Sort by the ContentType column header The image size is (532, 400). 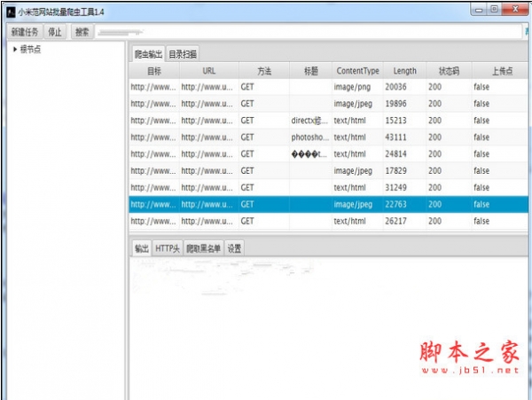click(x=357, y=70)
